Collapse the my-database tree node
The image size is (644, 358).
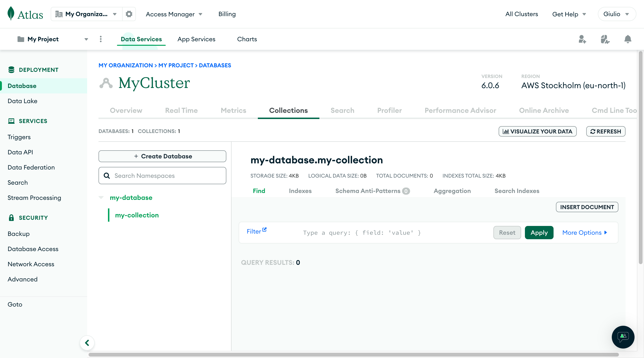point(102,197)
